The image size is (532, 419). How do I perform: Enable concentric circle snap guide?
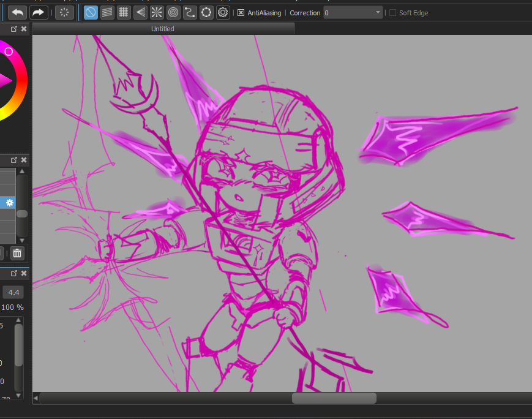tap(173, 13)
